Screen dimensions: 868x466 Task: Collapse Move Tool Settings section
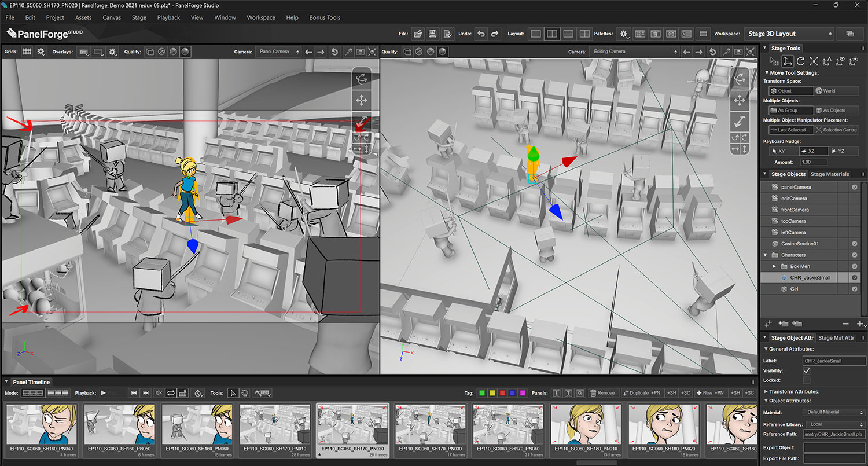(x=766, y=73)
